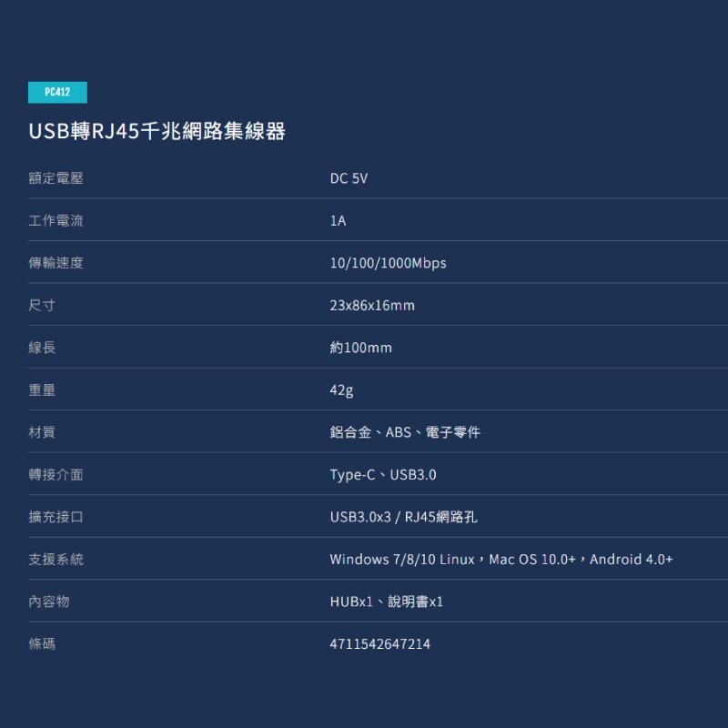Select the 工作電流 row label

click(56, 221)
